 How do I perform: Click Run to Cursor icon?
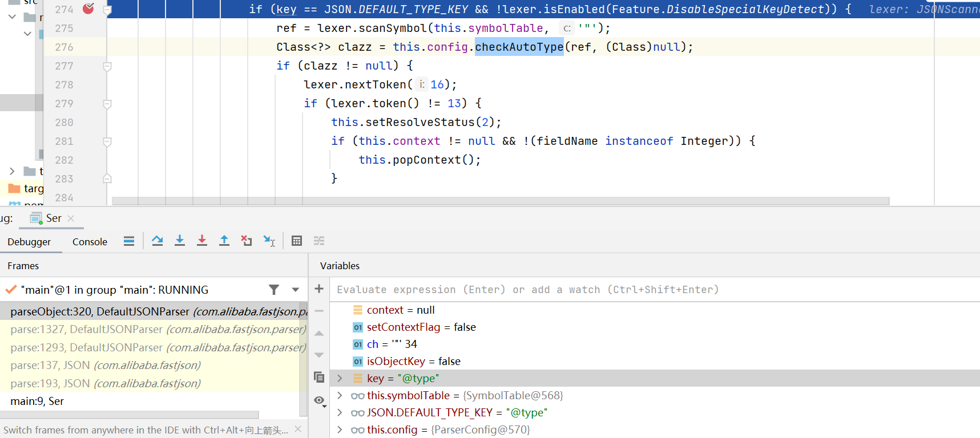coord(269,241)
